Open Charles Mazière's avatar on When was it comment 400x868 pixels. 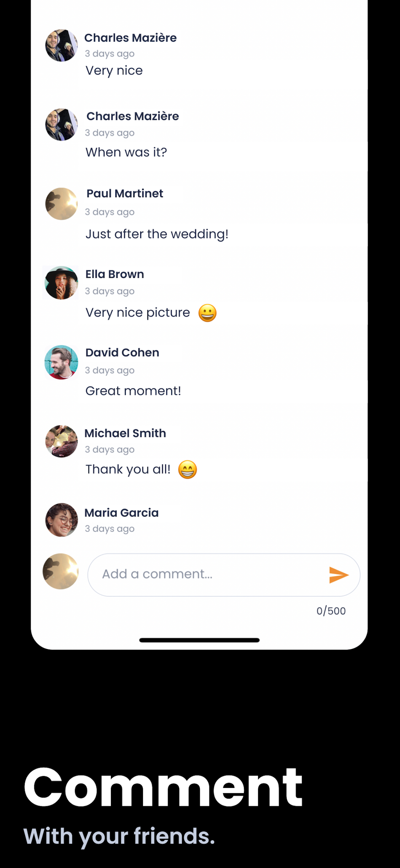(x=62, y=125)
